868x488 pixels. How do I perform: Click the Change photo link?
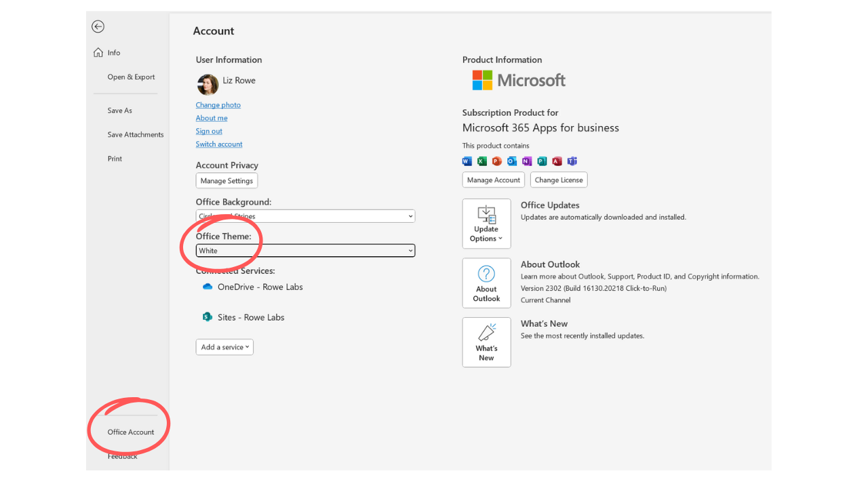coord(218,105)
